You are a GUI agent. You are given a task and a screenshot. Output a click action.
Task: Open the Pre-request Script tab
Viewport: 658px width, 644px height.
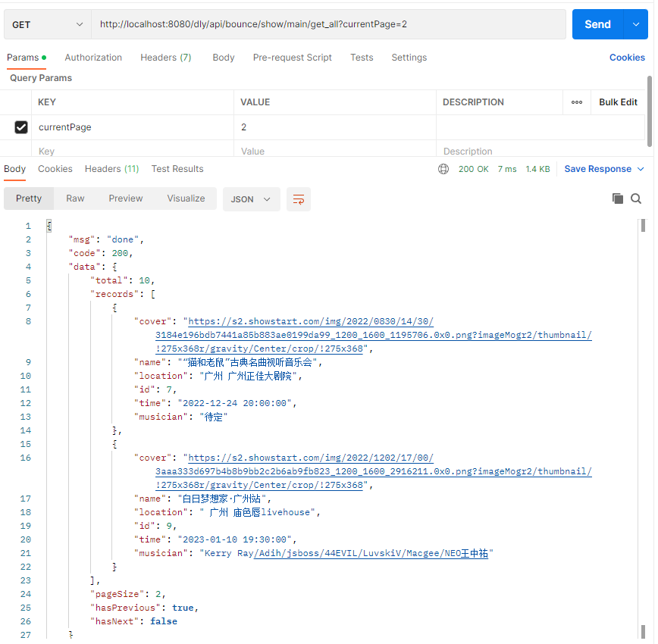292,58
